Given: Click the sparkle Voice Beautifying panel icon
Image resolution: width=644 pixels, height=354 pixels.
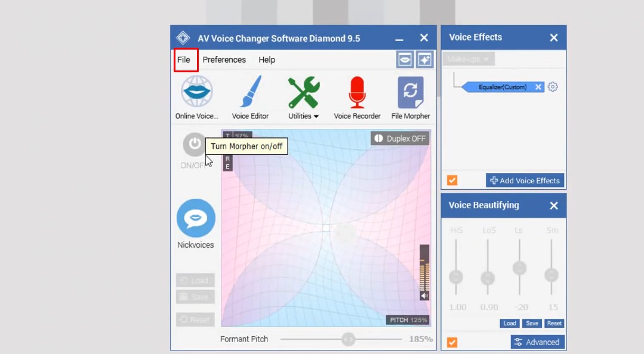Looking at the screenshot, I should pyautogui.click(x=424, y=59).
